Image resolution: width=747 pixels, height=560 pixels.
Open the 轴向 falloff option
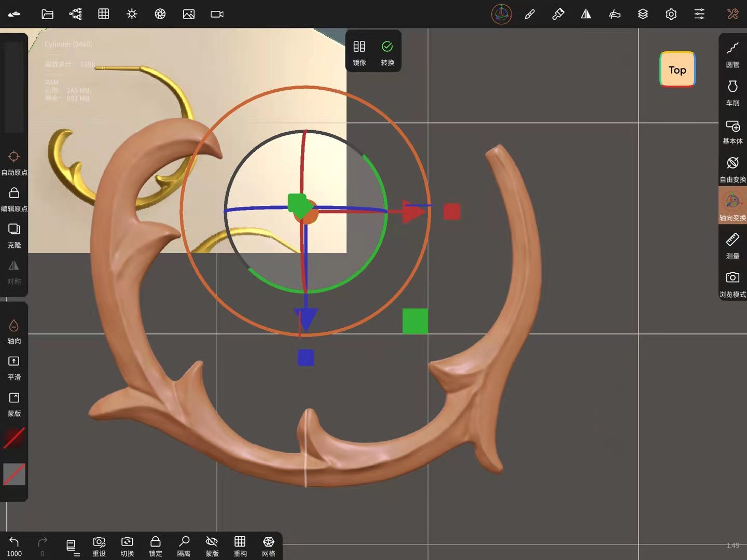click(14, 332)
